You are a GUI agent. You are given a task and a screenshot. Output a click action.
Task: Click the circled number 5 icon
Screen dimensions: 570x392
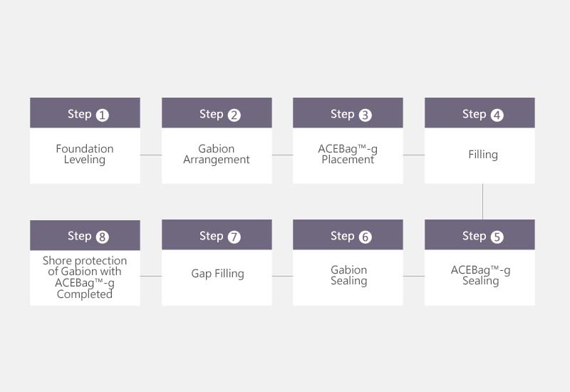click(497, 237)
